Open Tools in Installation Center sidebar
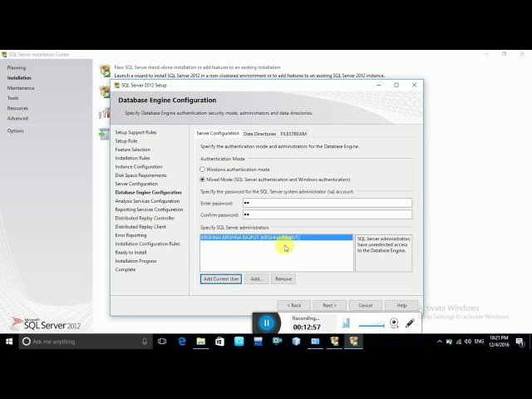 coord(13,98)
